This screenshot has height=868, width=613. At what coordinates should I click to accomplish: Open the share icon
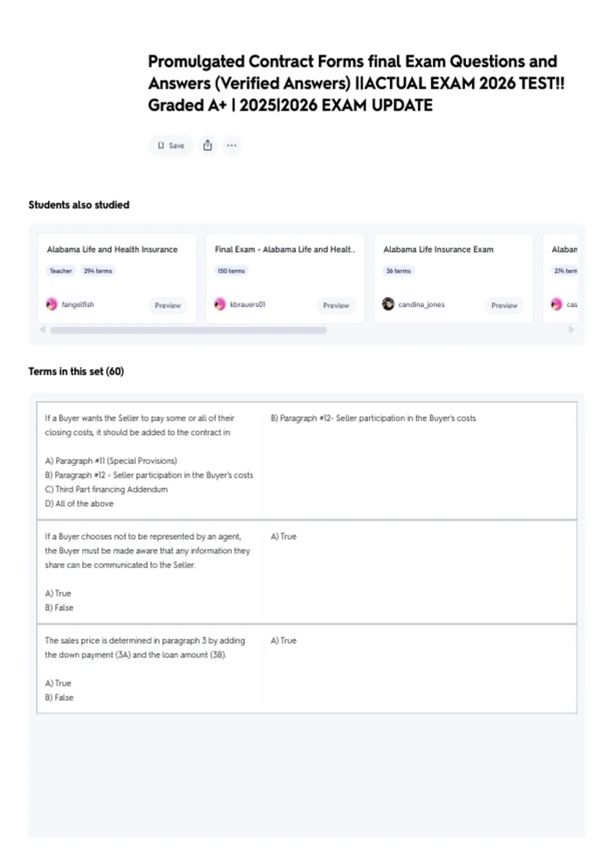(x=207, y=146)
